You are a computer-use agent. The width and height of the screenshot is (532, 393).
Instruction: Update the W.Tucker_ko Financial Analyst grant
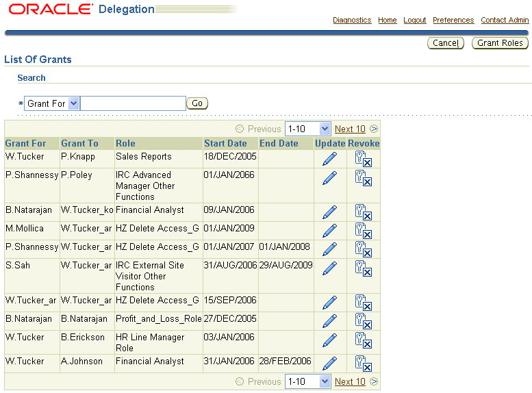point(329,212)
